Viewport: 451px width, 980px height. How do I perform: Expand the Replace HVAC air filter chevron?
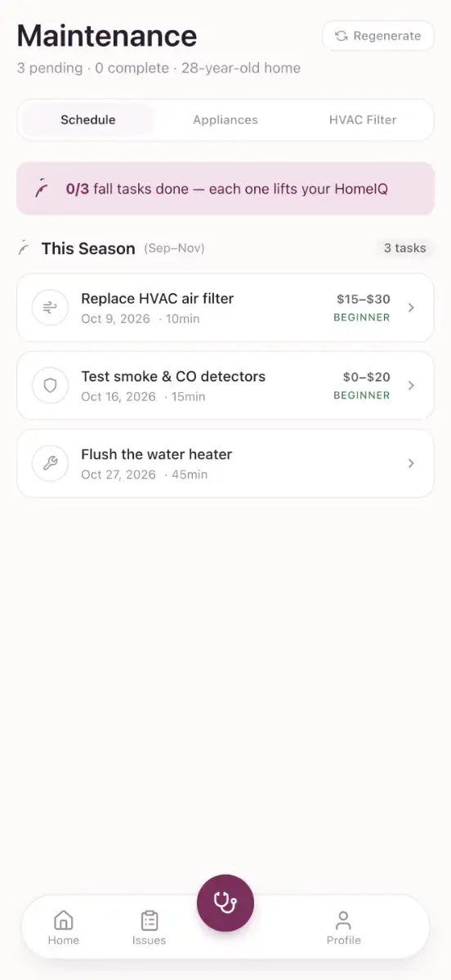(411, 307)
